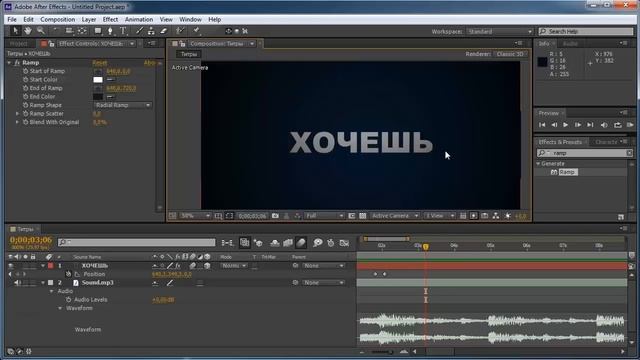This screenshot has height=360, width=640.
Task: Open the Effect menu
Action: coord(110,19)
